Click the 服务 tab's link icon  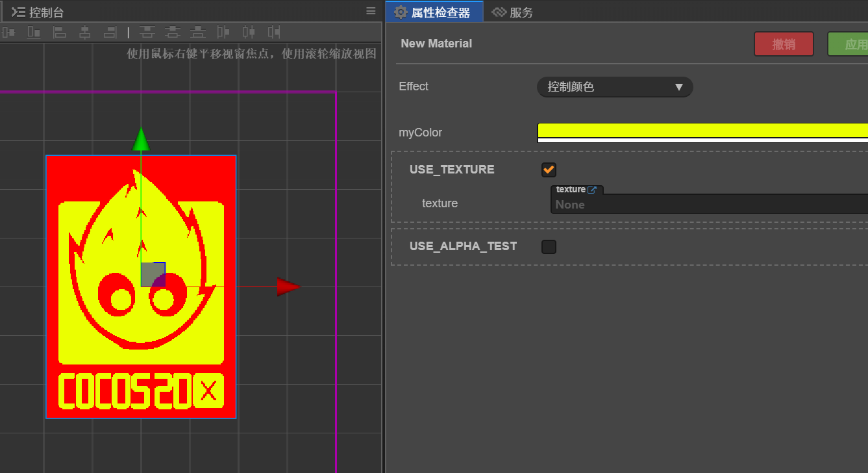(499, 12)
